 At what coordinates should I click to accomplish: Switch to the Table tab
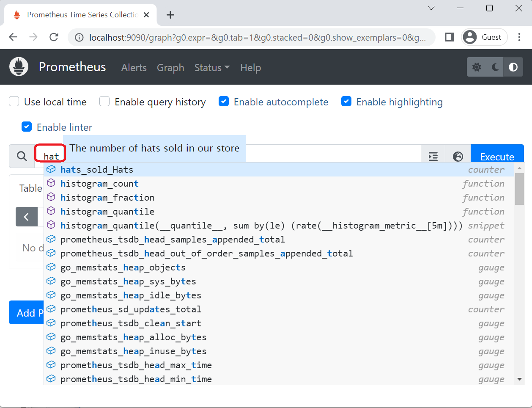point(30,188)
